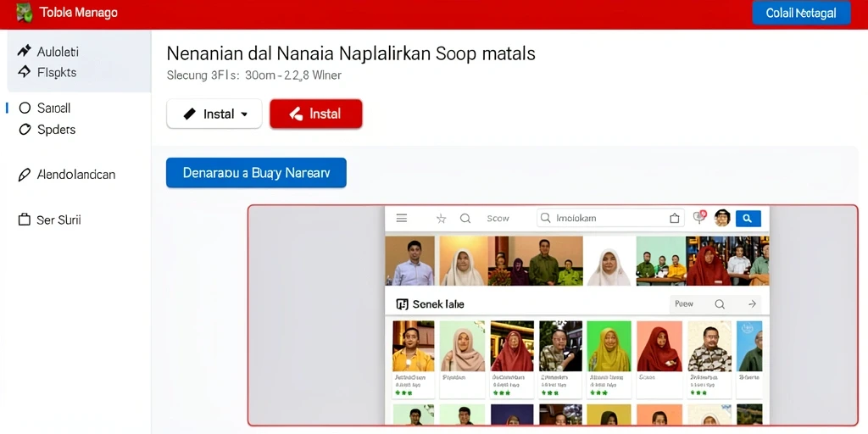This screenshot has width=868, height=434.
Task: Click the red Instal button
Action: [316, 114]
